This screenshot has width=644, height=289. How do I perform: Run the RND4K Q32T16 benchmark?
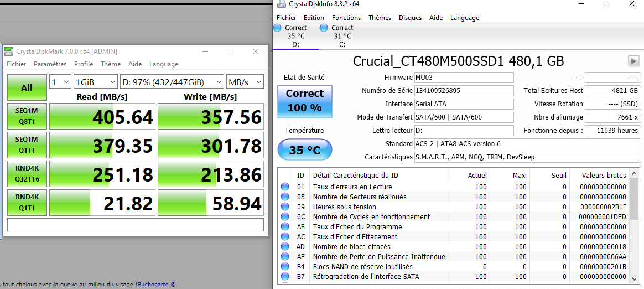pyautogui.click(x=27, y=174)
